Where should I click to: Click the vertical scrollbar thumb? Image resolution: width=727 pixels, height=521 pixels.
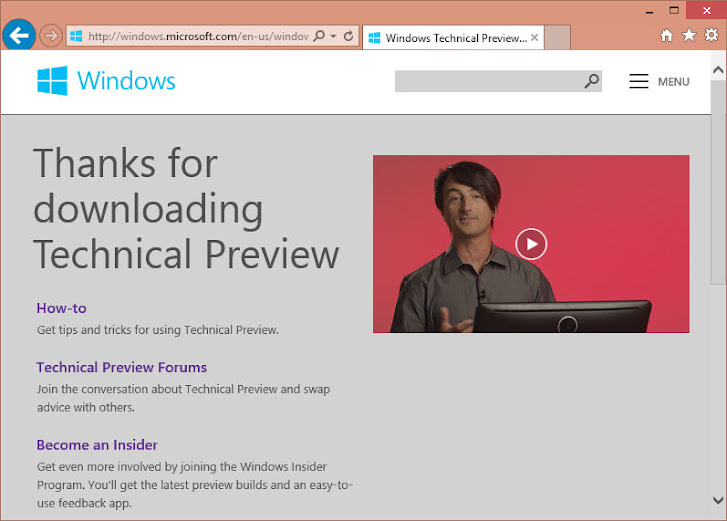pyautogui.click(x=718, y=181)
